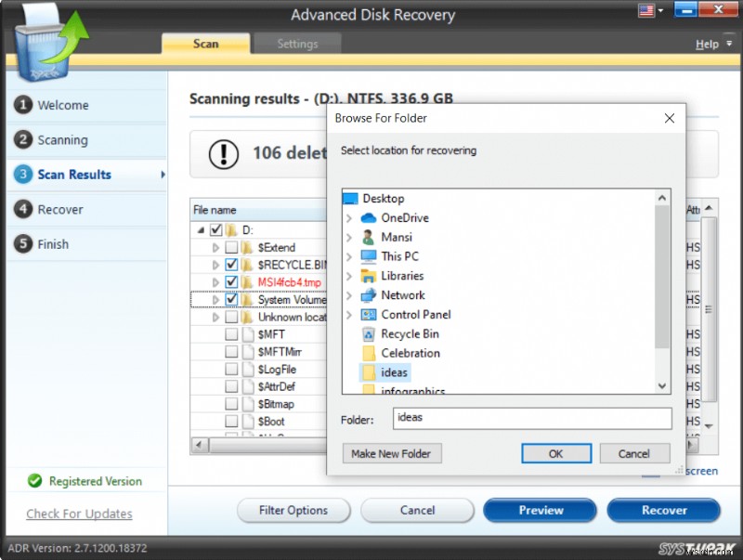This screenshot has height=560, width=743.
Task: Expand the Mansi user node
Action: coord(349,238)
